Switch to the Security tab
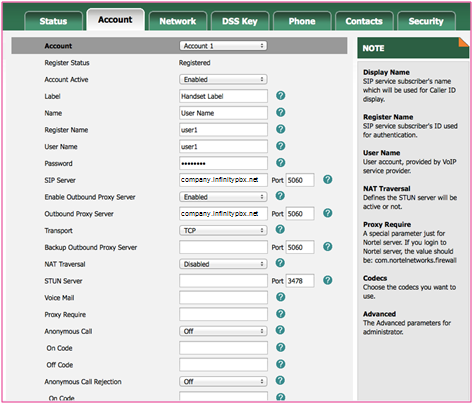The height and width of the screenshot is (404, 474). [426, 21]
